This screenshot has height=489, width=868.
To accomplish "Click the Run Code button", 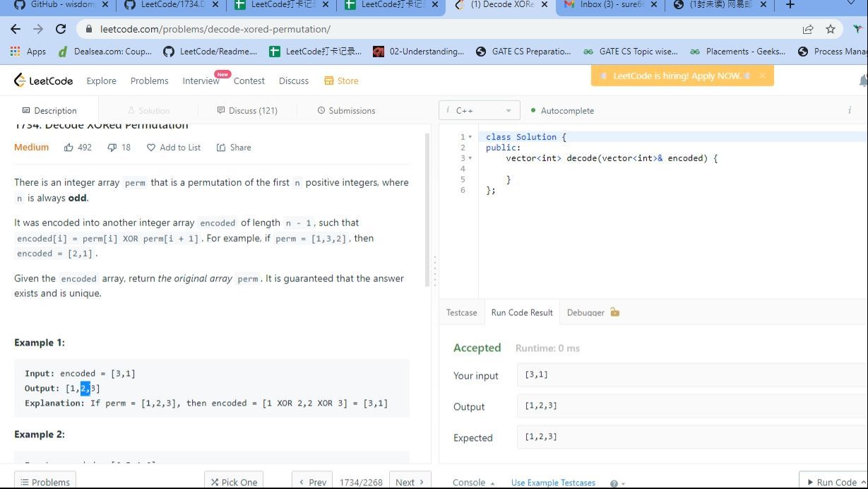I will click(x=831, y=482).
